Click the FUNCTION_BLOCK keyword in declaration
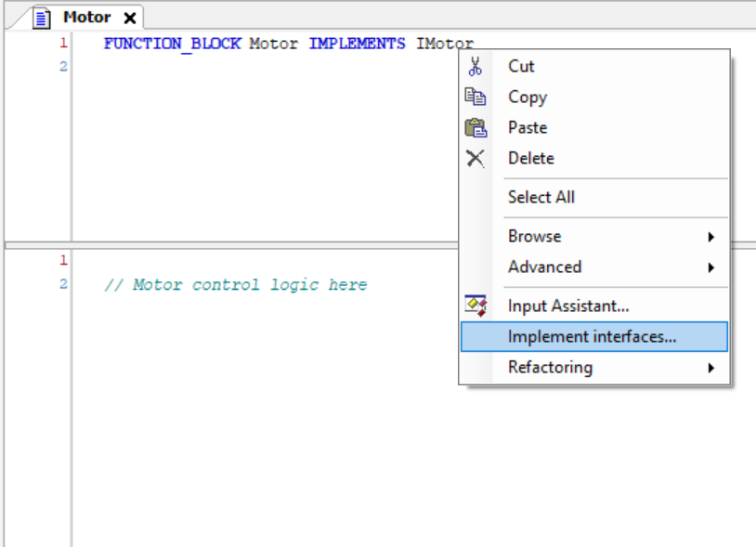The image size is (756, 547). [172, 44]
